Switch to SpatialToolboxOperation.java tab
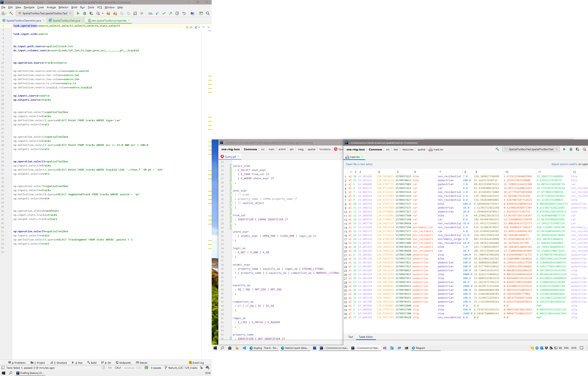The image size is (588, 376). (x=24, y=21)
